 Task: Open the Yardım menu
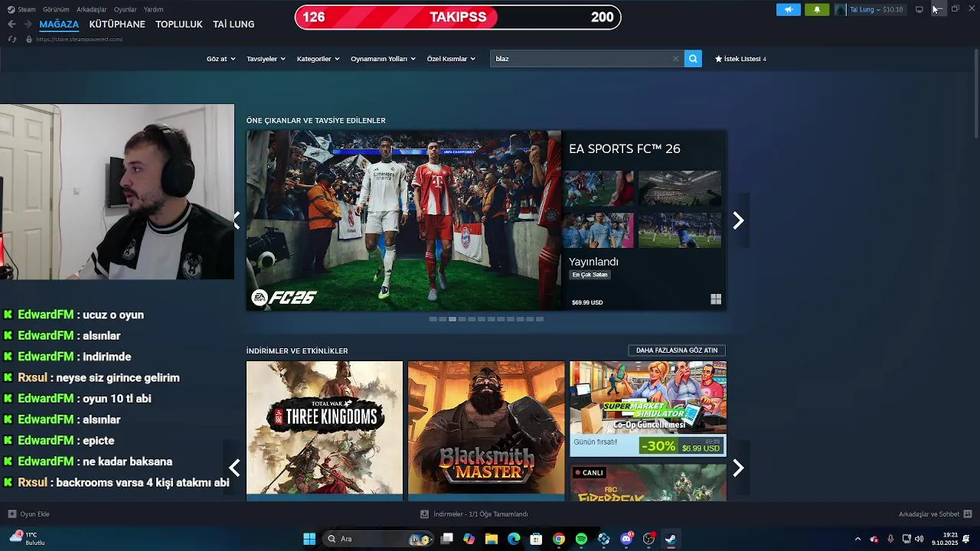click(154, 9)
